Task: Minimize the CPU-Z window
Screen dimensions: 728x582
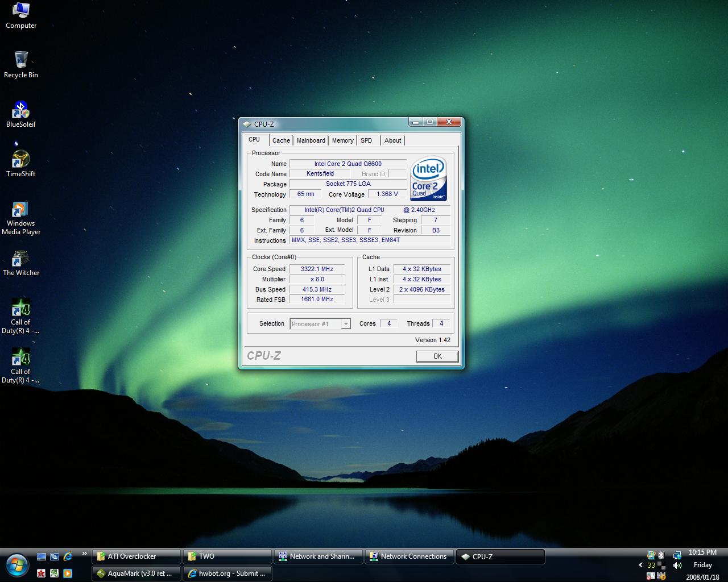Action: 416,122
